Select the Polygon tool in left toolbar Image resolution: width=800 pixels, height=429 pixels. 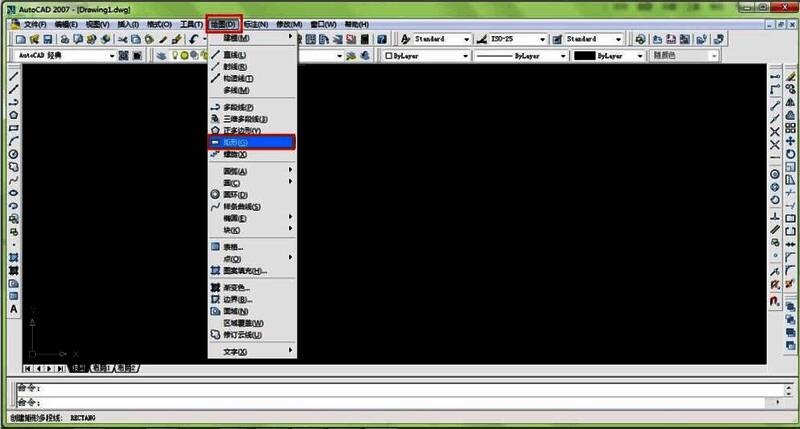pyautogui.click(x=14, y=115)
